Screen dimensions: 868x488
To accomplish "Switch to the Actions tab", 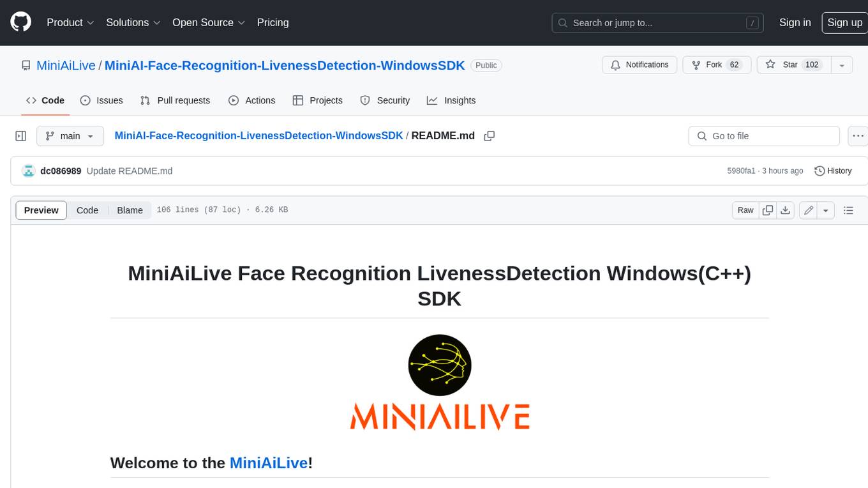I will (x=251, y=100).
